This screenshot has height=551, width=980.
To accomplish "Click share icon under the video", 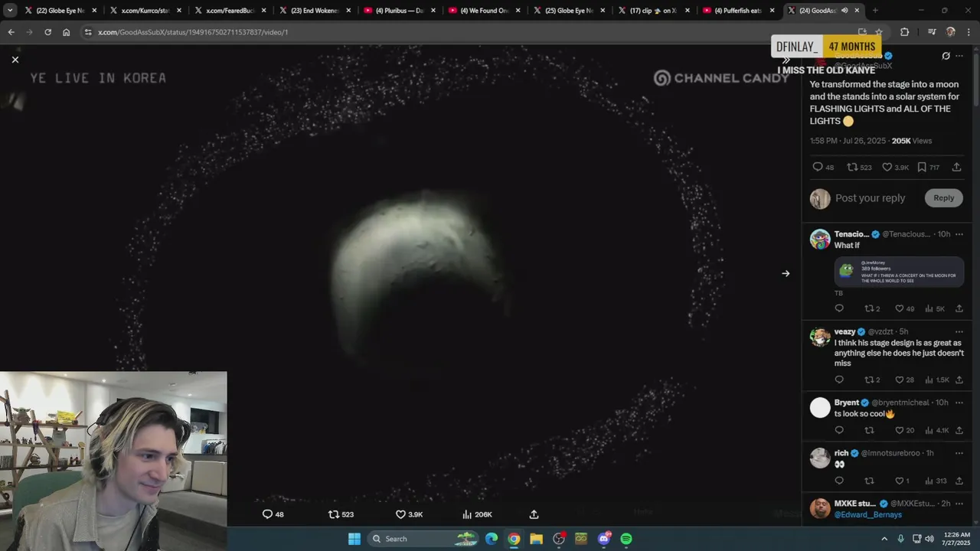I will pyautogui.click(x=534, y=514).
